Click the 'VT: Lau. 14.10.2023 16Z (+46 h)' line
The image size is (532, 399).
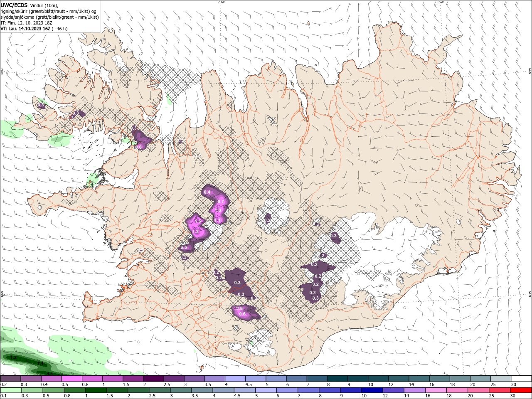click(34, 29)
